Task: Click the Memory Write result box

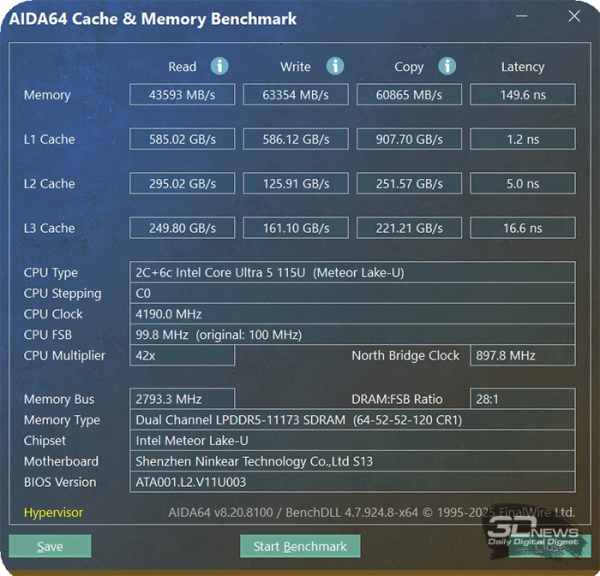Action: tap(296, 95)
